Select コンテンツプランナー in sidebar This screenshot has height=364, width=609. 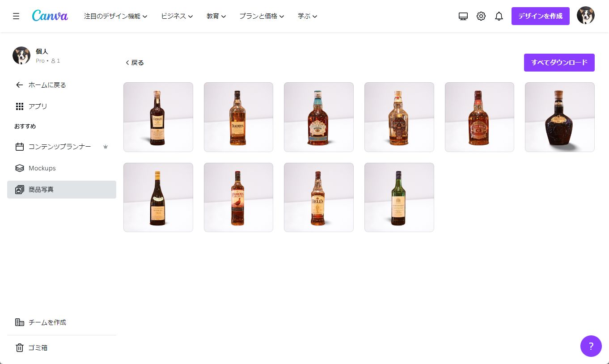coord(59,147)
